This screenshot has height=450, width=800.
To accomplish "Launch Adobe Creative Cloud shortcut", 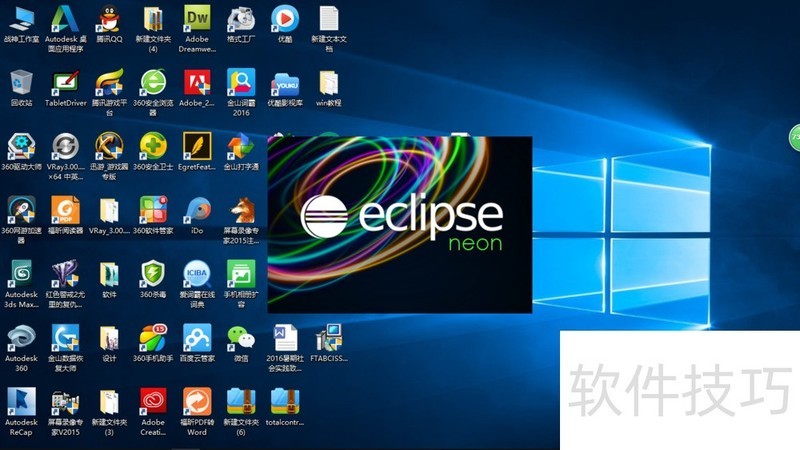I will [x=153, y=402].
